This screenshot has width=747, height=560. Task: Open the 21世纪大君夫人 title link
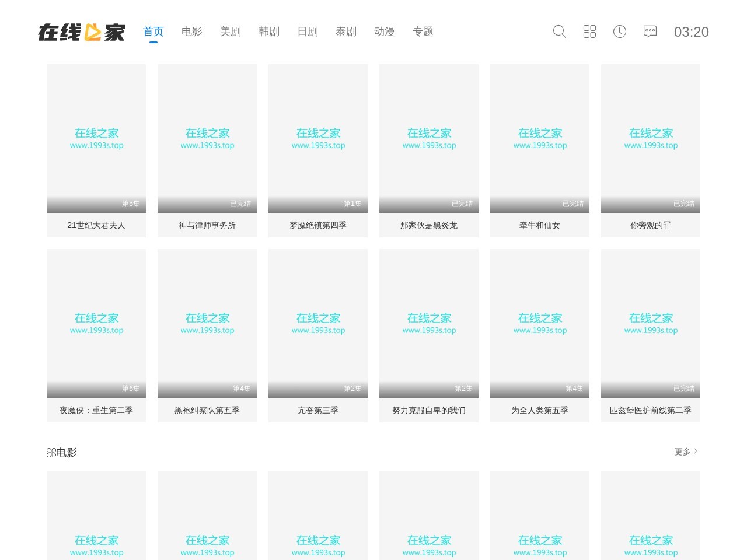pos(96,225)
